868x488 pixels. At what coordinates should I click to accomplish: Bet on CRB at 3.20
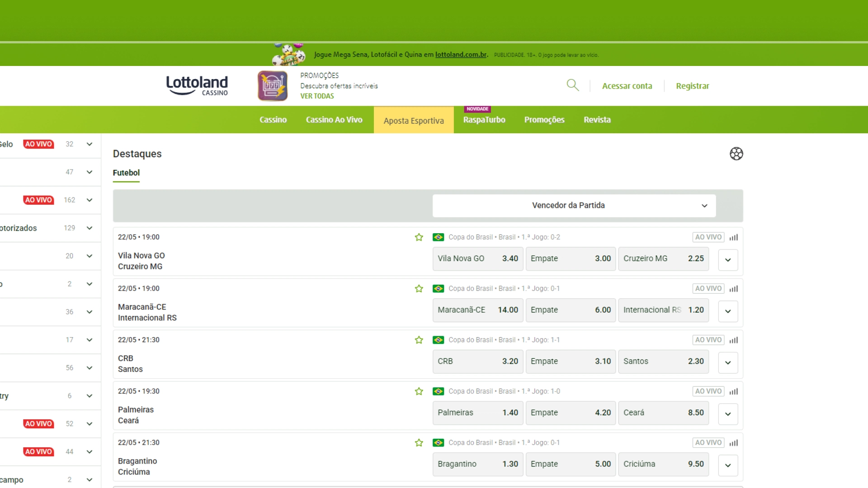pos(477,361)
